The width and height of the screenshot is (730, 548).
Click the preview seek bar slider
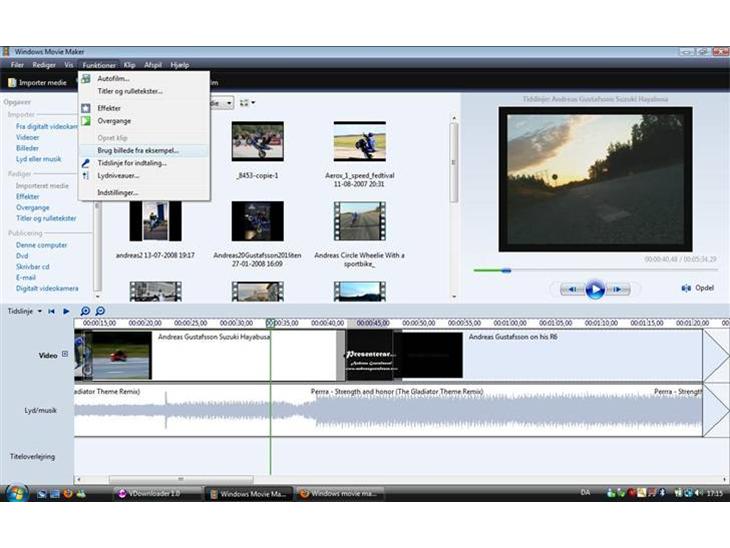[x=505, y=270]
